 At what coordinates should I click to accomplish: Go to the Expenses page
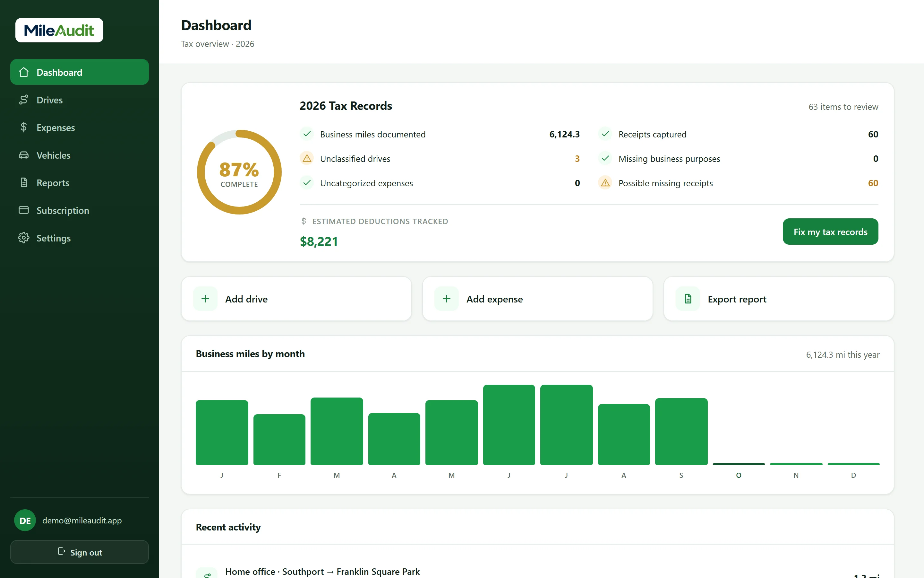click(80, 127)
